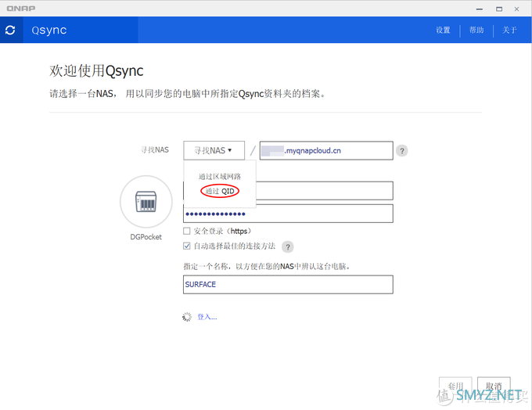This screenshot has width=532, height=410.
Task: Select 通过 QID option
Action: pyautogui.click(x=220, y=192)
